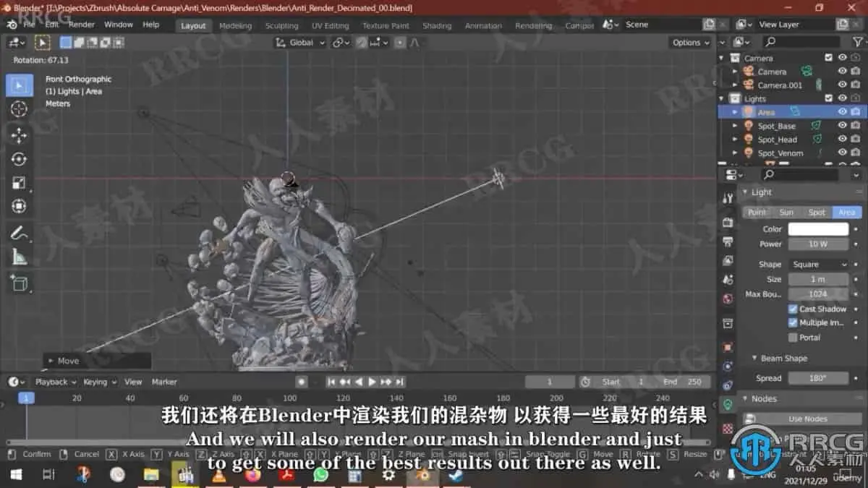868x488 pixels.
Task: Open the World properties tab
Action: [728, 299]
